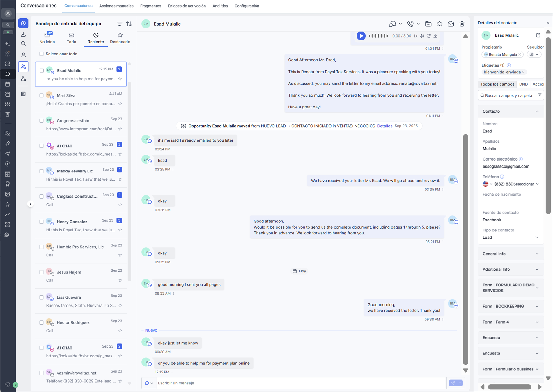This screenshot has width=553, height=392.
Task: Mark conversation as unread envelope icon
Action: click(451, 24)
